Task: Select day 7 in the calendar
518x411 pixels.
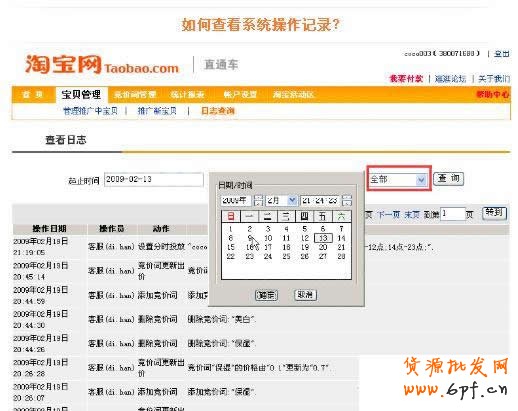Action: (341, 229)
